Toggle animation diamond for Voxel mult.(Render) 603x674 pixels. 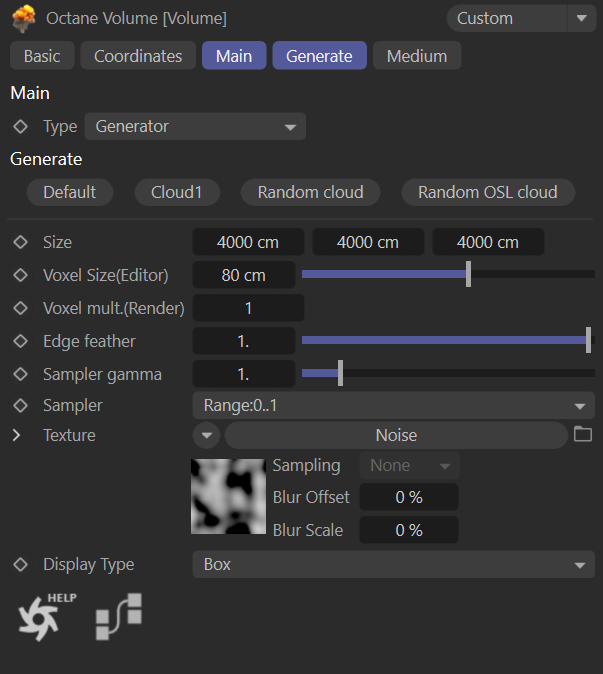click(20, 308)
